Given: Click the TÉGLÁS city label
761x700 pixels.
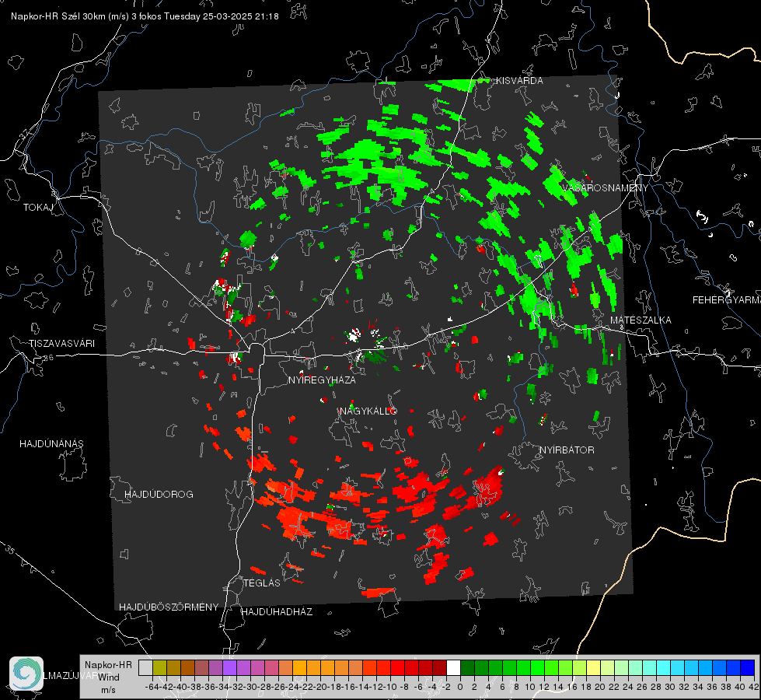Looking at the screenshot, I should (x=262, y=583).
